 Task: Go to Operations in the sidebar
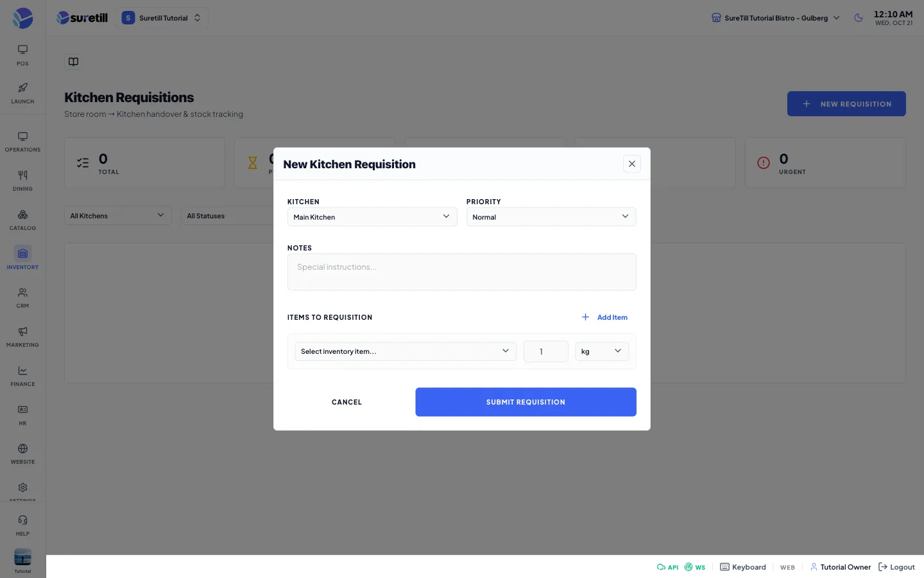[22, 142]
